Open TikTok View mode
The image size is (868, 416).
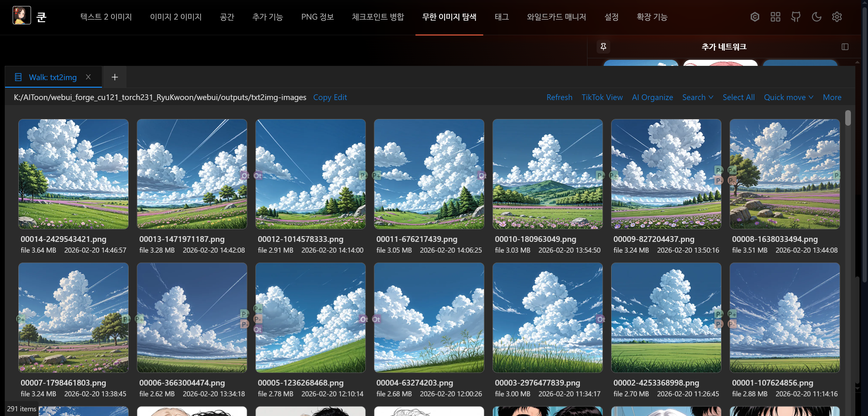(x=602, y=97)
